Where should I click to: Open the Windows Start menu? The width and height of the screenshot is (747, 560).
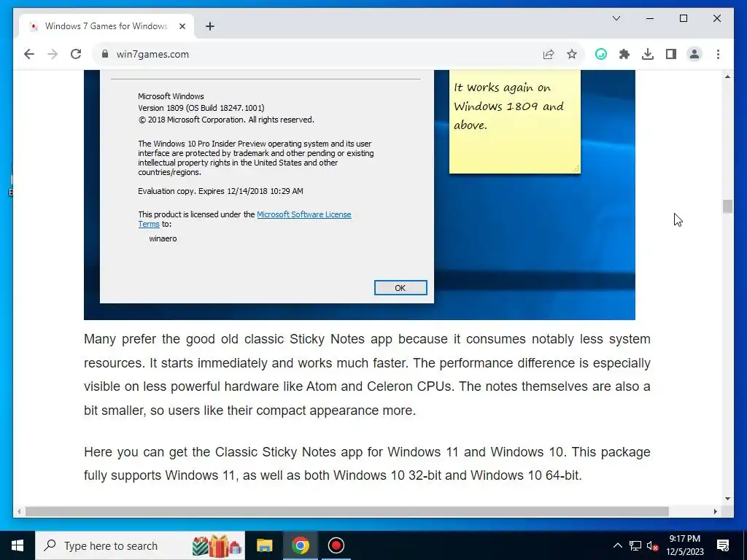point(18,545)
